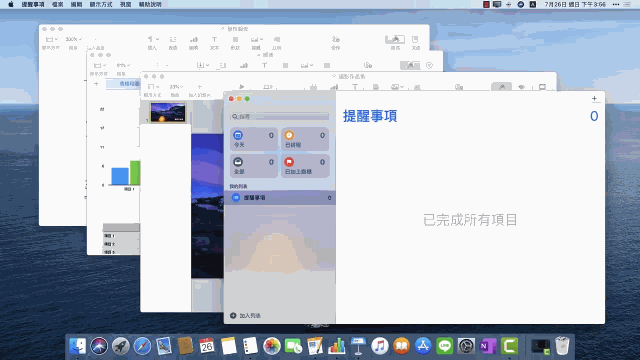
Task: Open the 視窗 (Window) menu
Action: [x=126, y=4]
